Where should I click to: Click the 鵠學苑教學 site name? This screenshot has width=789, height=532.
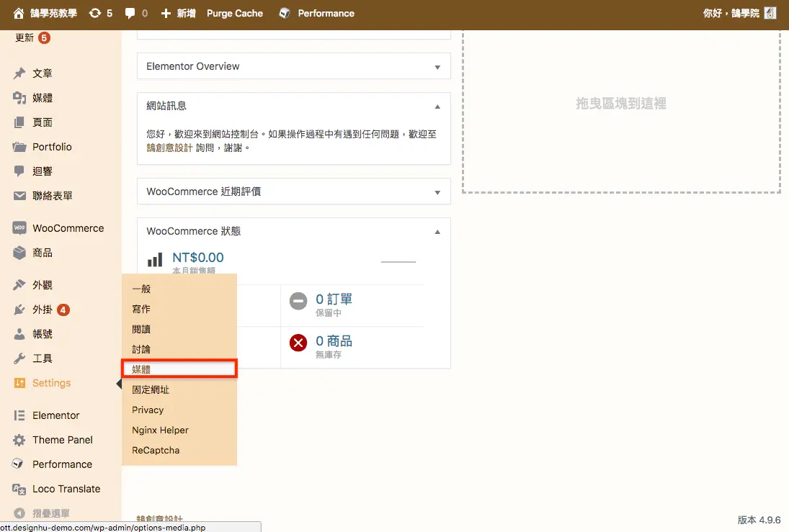pyautogui.click(x=53, y=14)
